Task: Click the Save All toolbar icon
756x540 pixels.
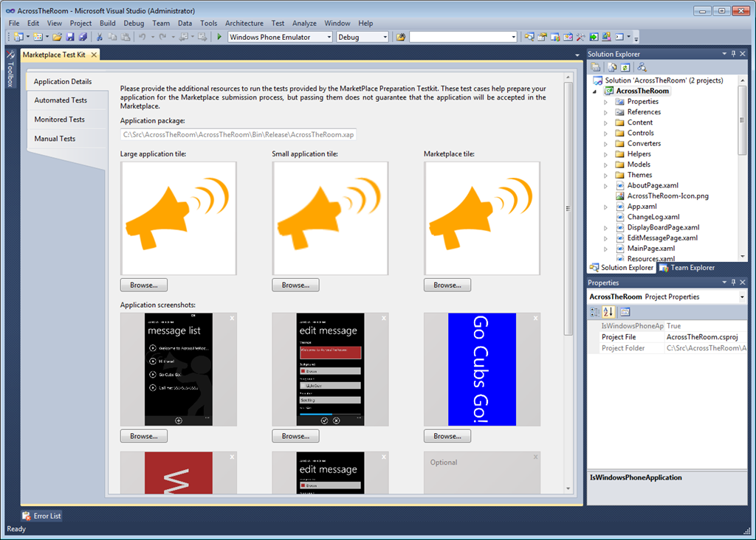Action: (83, 37)
